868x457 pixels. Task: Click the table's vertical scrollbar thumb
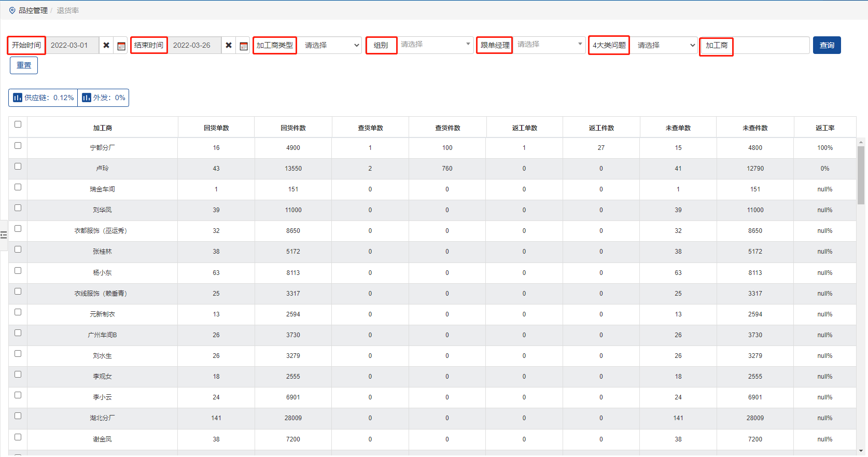pos(861,175)
